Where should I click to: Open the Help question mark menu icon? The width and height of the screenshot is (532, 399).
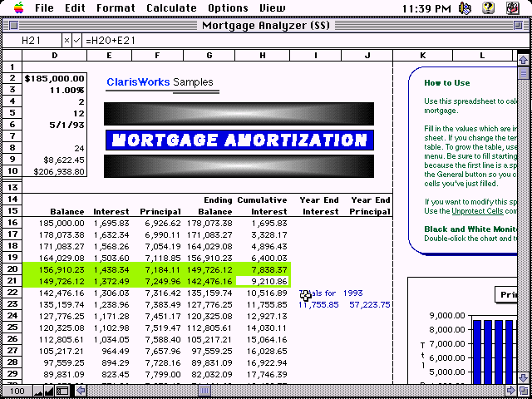tap(489, 8)
